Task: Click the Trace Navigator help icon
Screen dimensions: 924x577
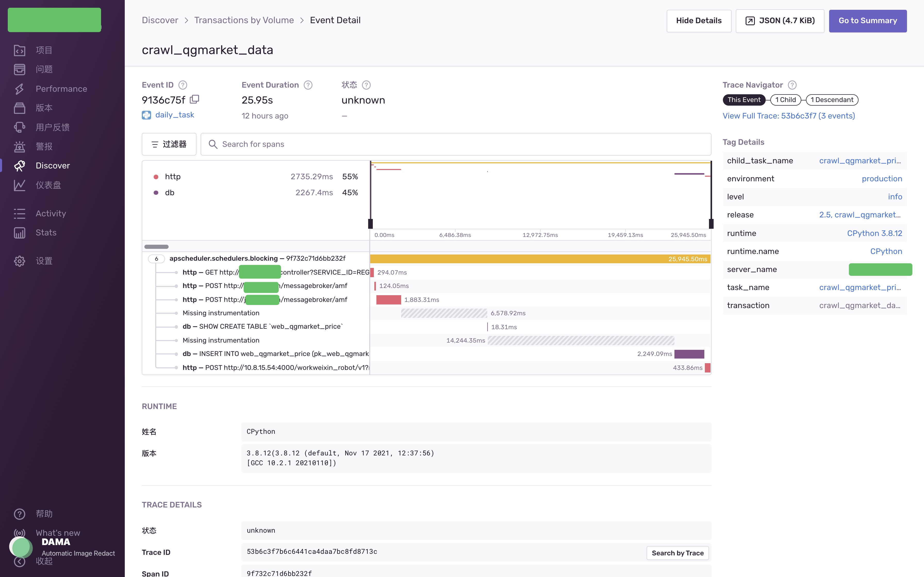Action: 792,85
